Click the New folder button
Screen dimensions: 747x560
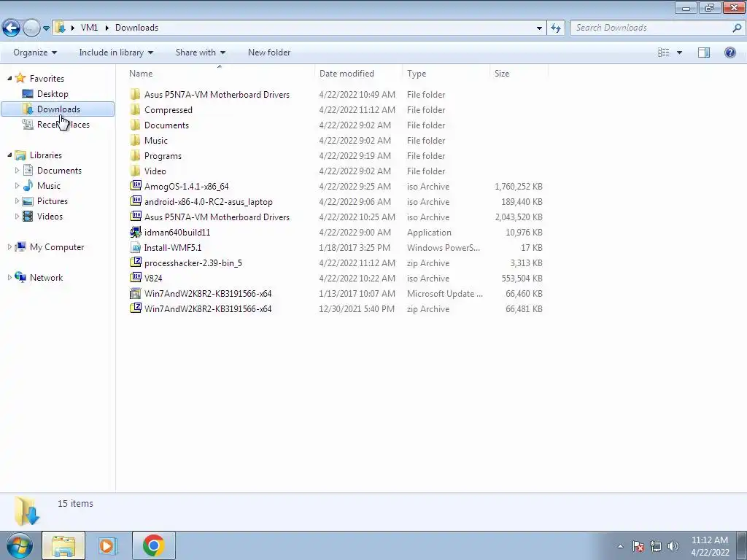coord(269,52)
